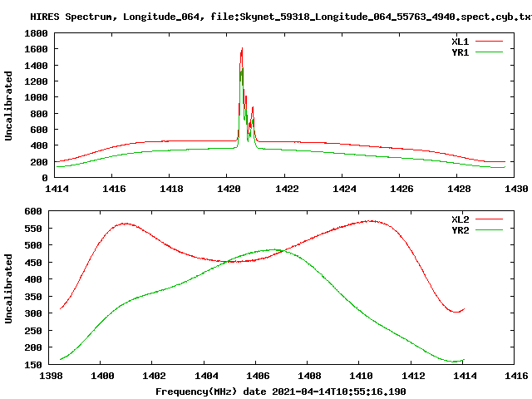Viewport: 532px width, 399px height.
Task: Click the 1410 x-axis tick label
Action: (361, 376)
